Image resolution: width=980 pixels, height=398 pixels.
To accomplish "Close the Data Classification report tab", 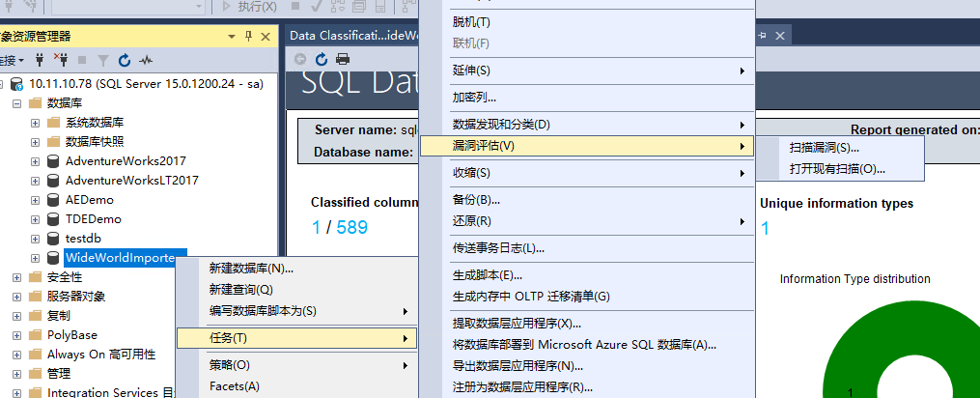I will click(779, 37).
